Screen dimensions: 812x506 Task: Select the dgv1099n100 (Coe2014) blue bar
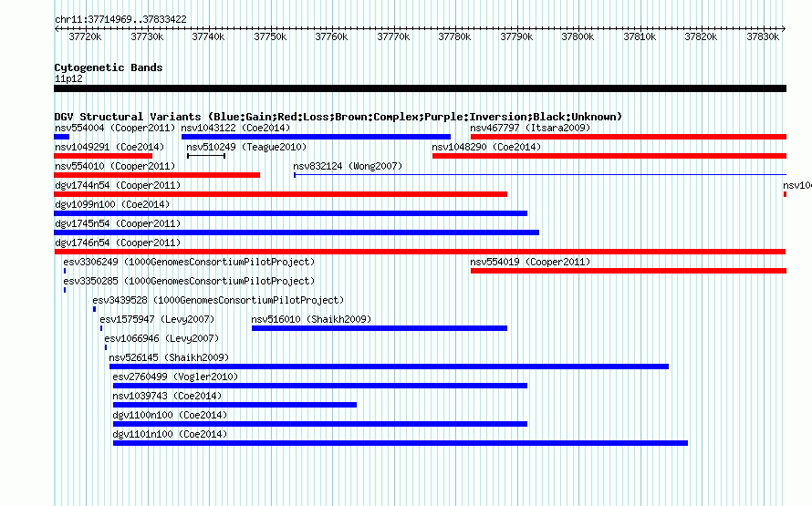click(x=290, y=213)
